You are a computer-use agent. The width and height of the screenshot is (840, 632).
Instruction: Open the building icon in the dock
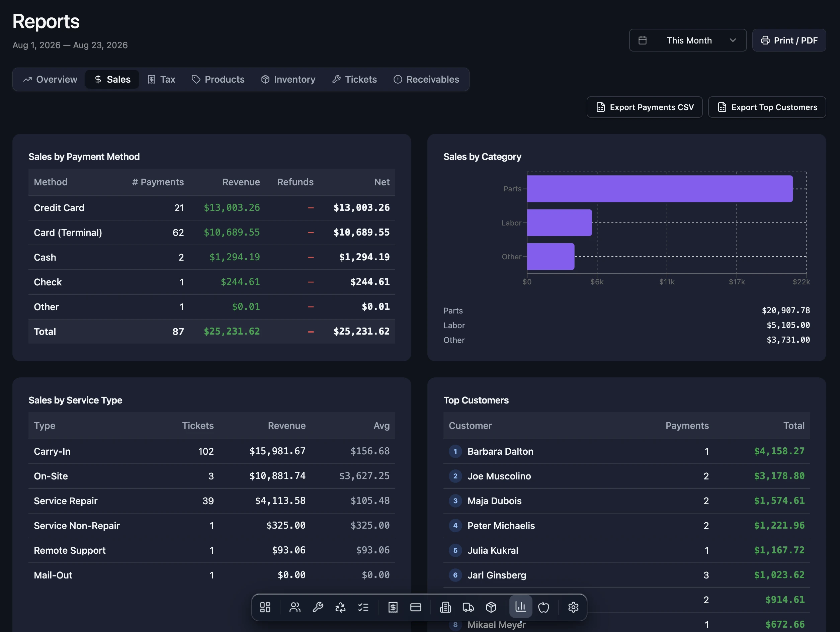pyautogui.click(x=445, y=607)
